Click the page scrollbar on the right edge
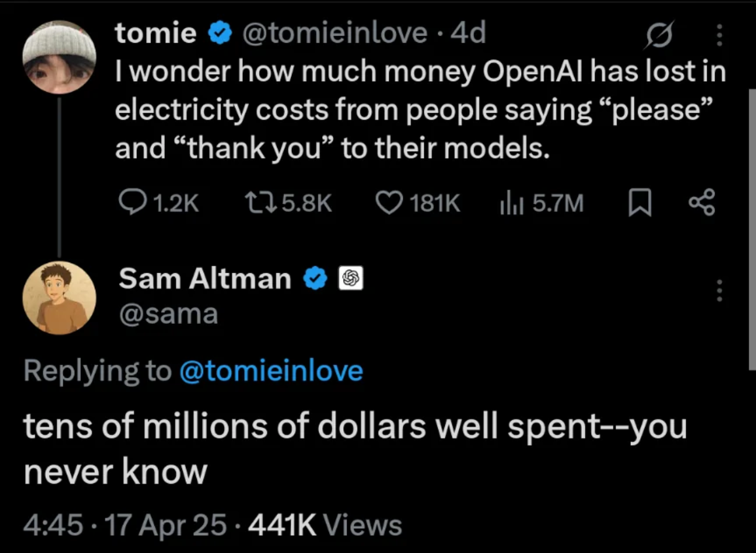 coord(752,229)
